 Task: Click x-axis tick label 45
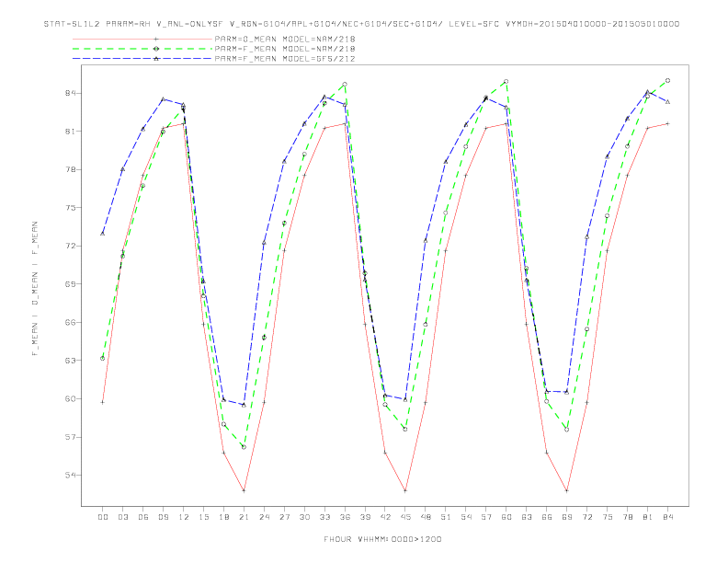(x=405, y=517)
